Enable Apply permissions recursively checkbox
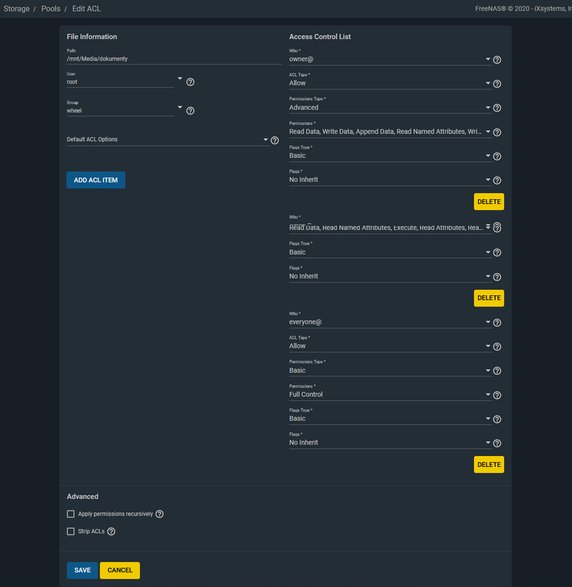 tap(71, 514)
